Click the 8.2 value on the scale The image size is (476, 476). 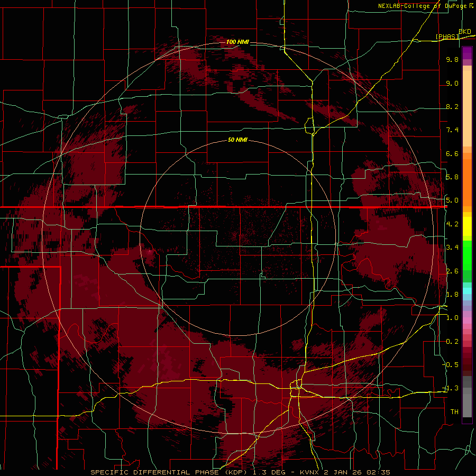[452, 106]
